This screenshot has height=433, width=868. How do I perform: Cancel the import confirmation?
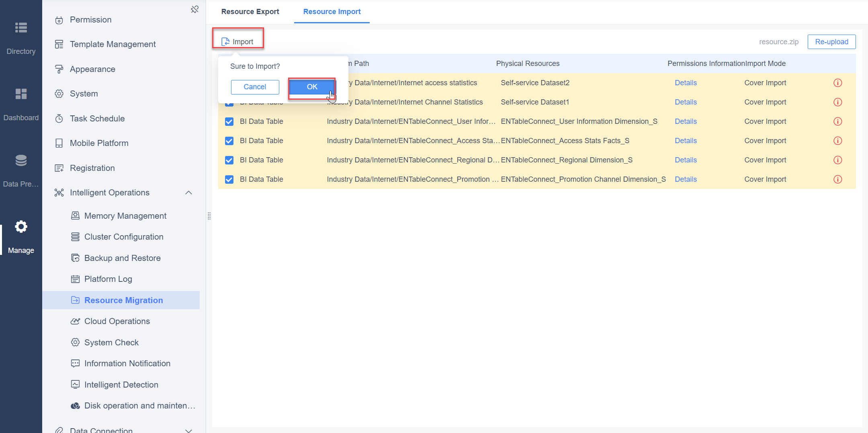pos(255,87)
